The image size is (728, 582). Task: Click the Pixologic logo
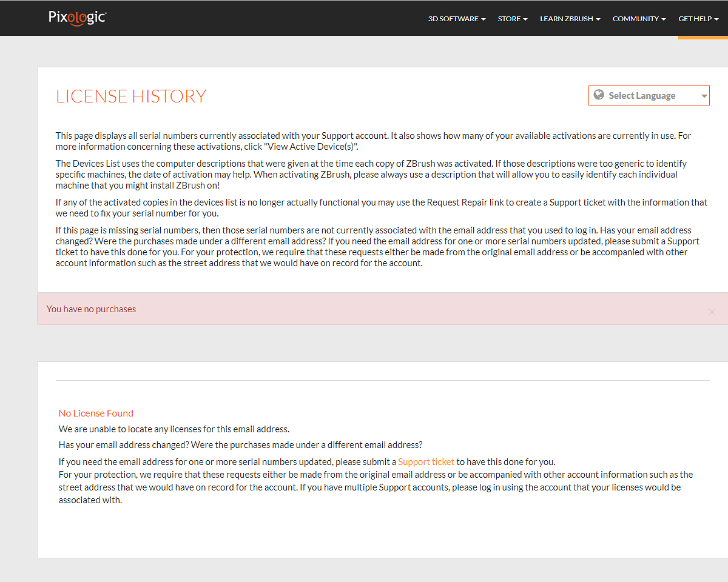coord(78,18)
